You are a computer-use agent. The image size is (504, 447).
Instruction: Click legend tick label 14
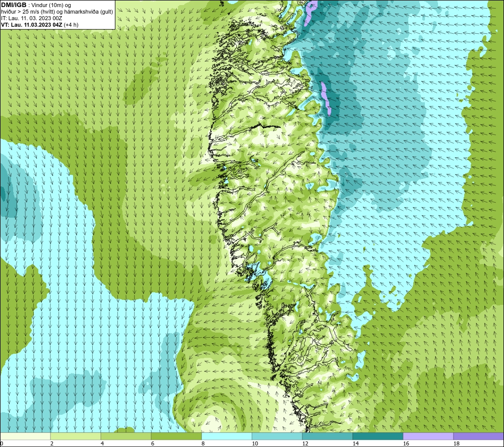pos(355,444)
